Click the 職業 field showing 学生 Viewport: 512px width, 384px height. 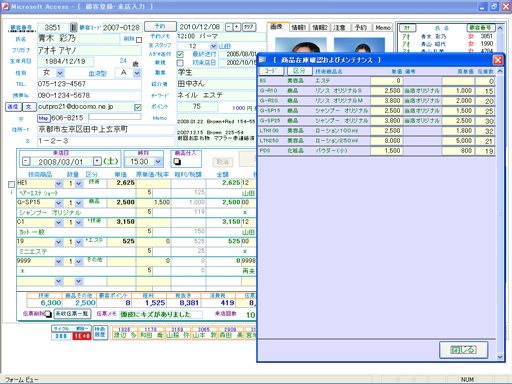pos(217,73)
